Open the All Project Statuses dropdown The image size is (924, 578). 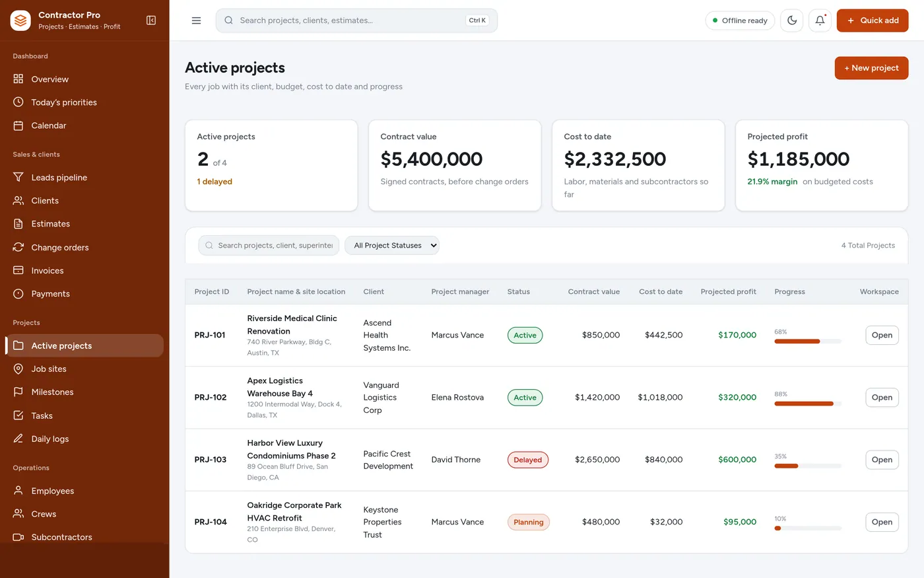click(392, 245)
